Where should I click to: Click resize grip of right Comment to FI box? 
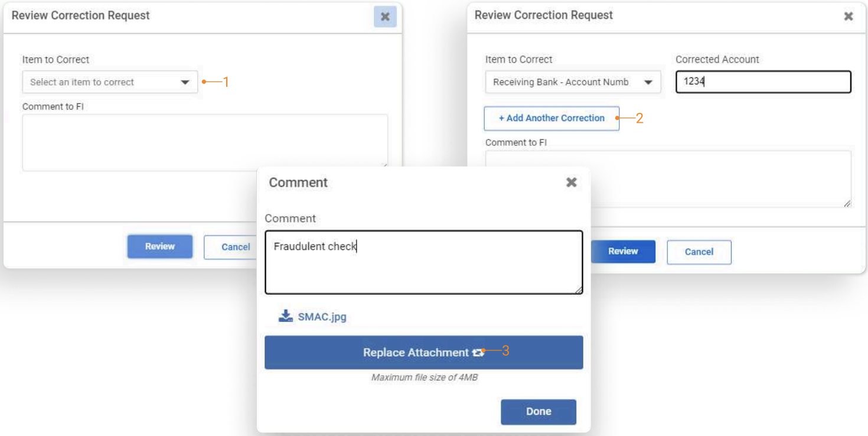[x=847, y=203]
